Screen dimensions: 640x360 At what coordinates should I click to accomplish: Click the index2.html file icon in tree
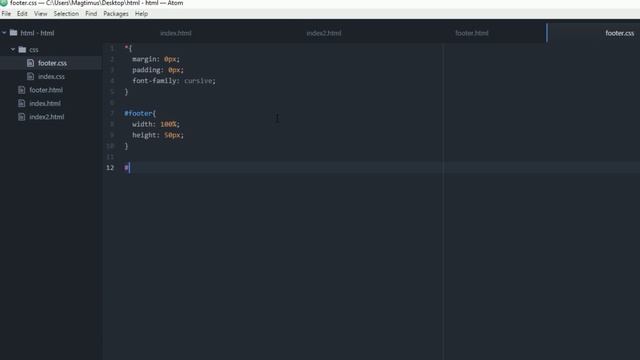point(22,117)
